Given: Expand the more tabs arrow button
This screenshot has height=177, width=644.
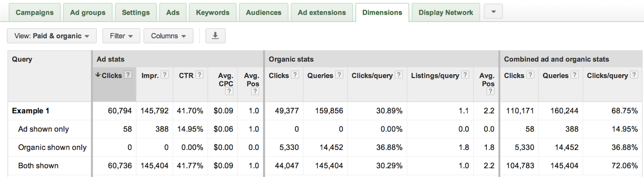Looking at the screenshot, I should tap(493, 12).
